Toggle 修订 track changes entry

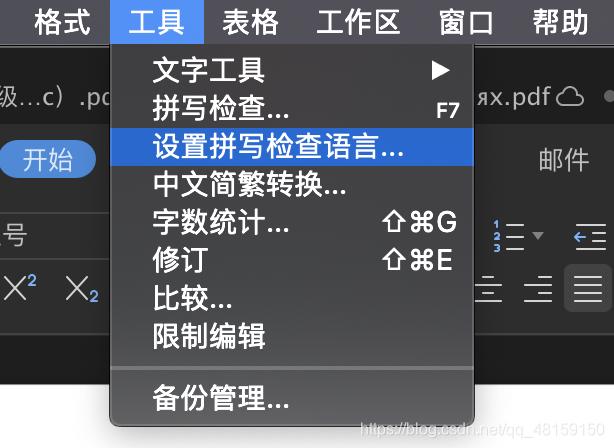pyautogui.click(x=292, y=260)
